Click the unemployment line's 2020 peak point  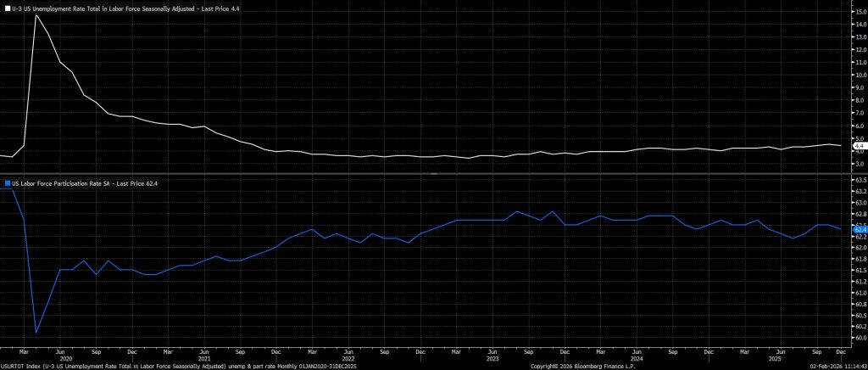pos(36,14)
